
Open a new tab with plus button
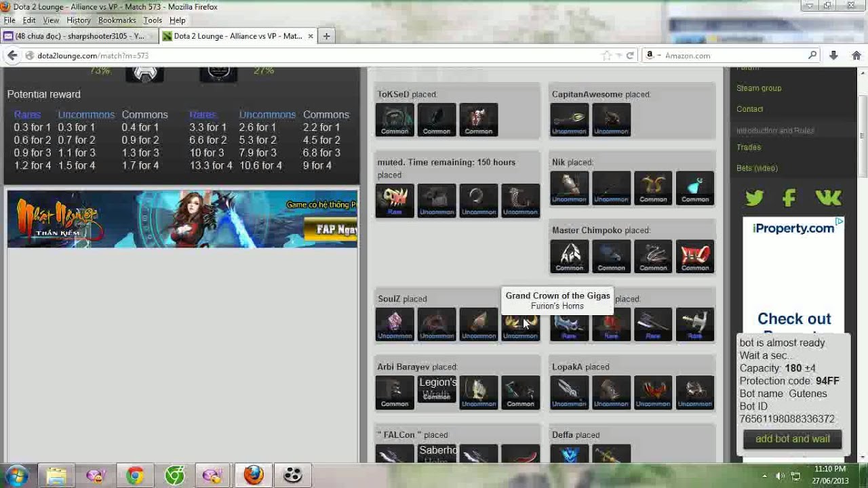click(326, 36)
